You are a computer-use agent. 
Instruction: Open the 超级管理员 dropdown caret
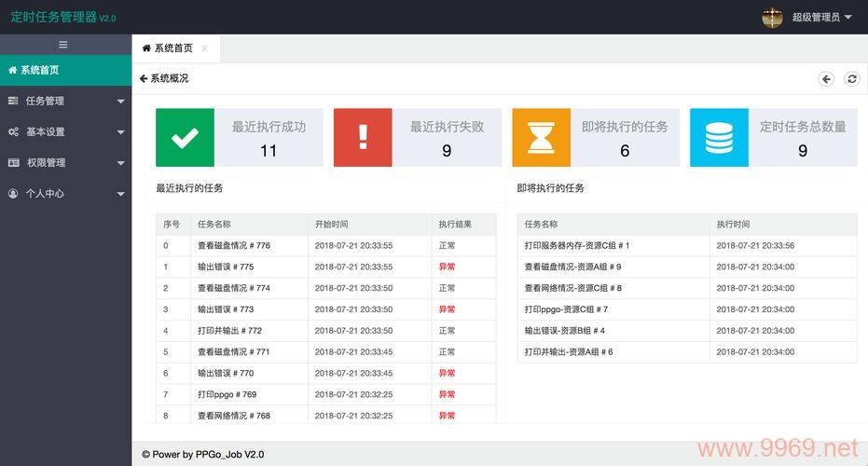pyautogui.click(x=848, y=17)
